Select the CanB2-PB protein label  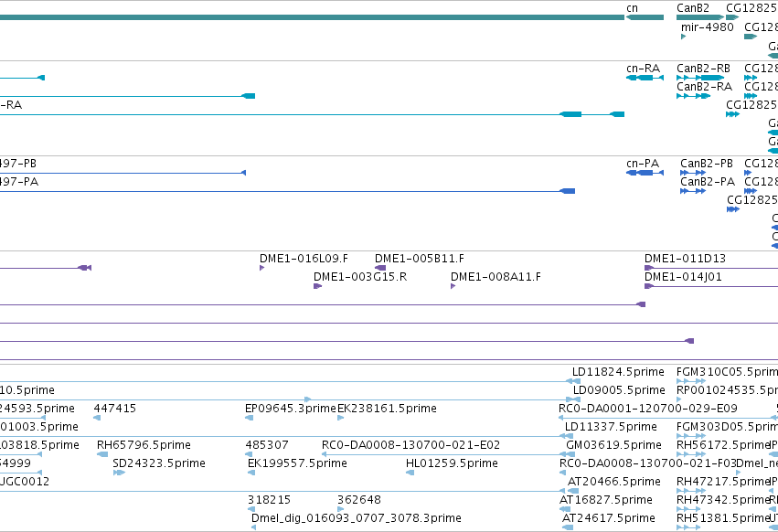point(707,164)
